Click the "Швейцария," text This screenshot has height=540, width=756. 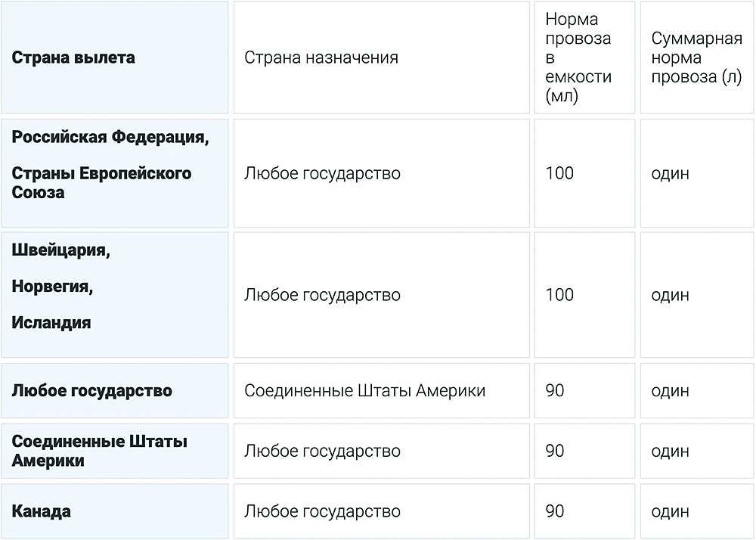tap(60, 250)
